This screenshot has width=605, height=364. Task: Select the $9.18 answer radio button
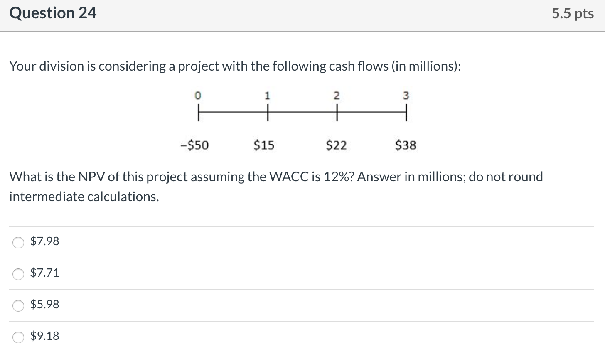[x=18, y=337]
